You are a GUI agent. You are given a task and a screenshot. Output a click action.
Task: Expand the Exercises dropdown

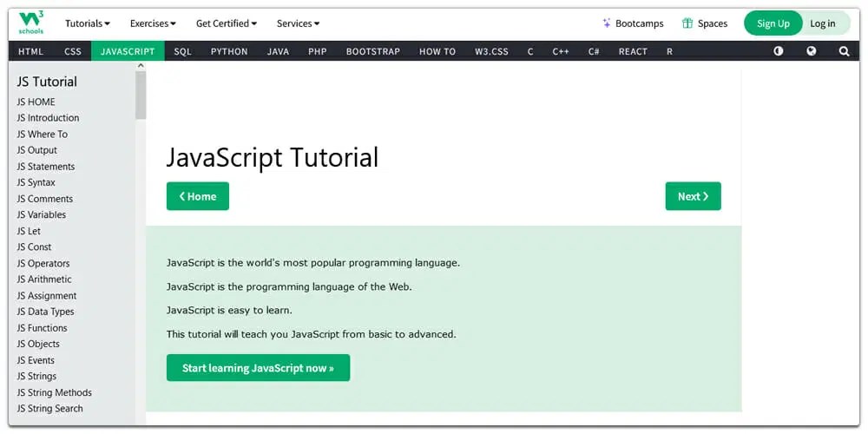pyautogui.click(x=153, y=23)
